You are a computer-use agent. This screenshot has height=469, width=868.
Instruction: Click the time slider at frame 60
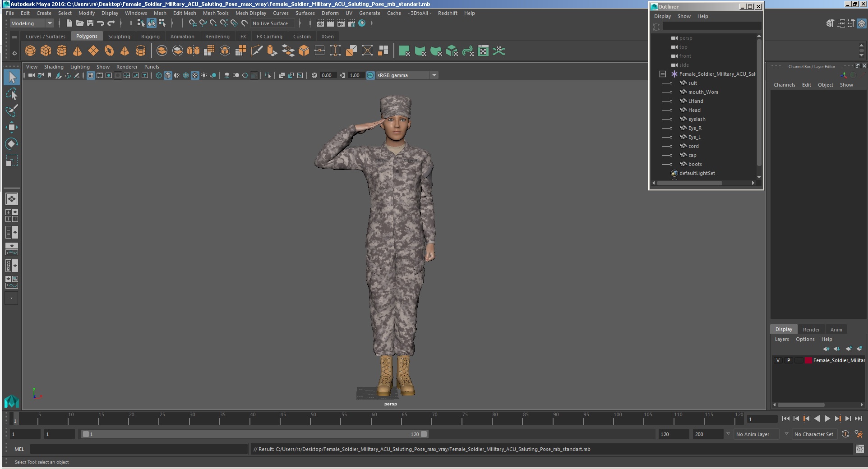[x=371, y=419]
